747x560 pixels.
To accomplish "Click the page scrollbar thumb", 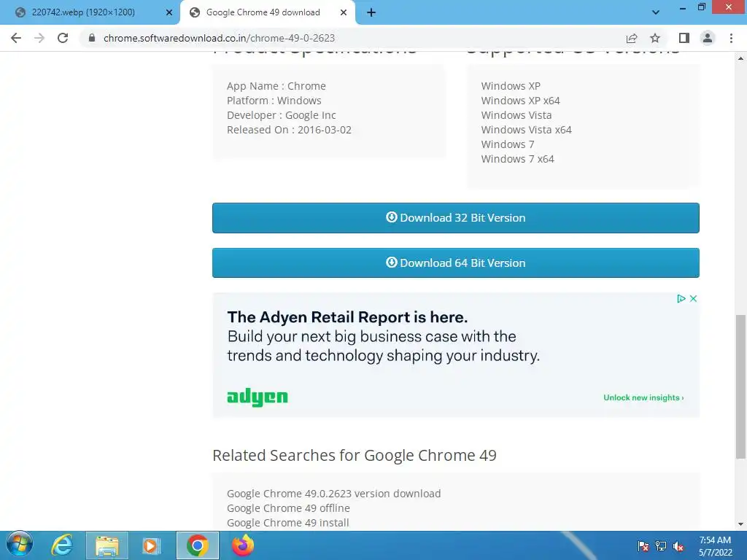I will click(x=740, y=386).
